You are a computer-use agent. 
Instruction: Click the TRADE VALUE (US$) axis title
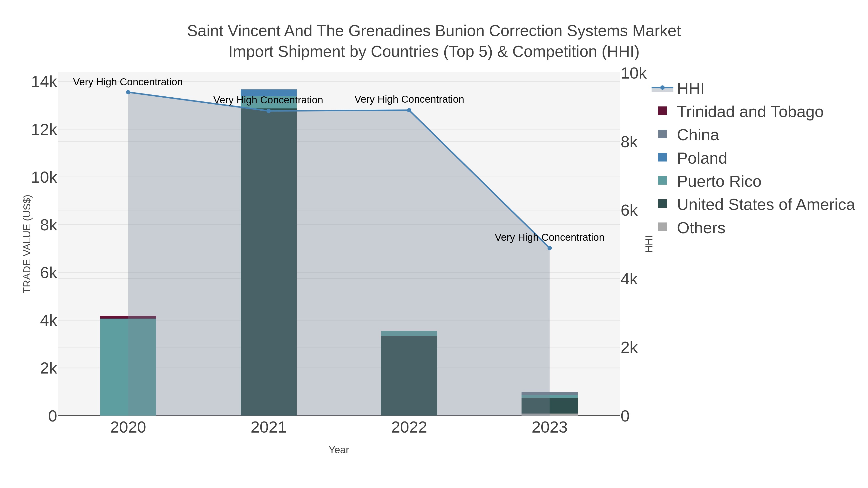pos(27,244)
